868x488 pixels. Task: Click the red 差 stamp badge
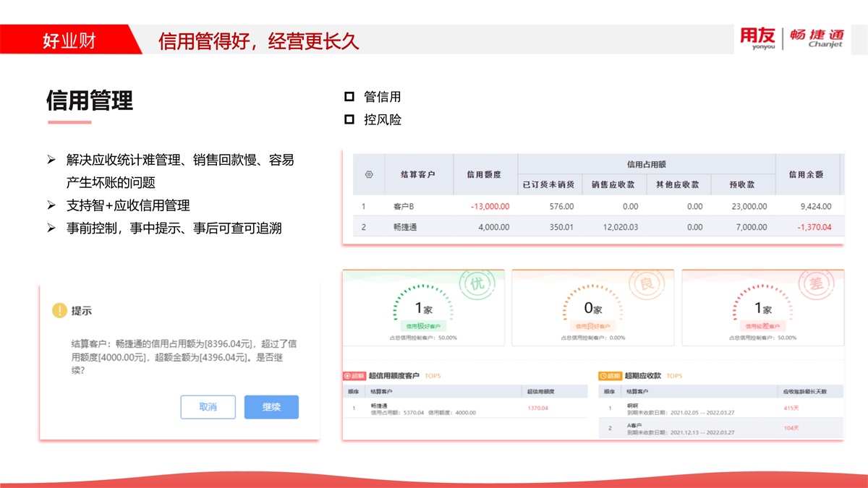(x=817, y=283)
